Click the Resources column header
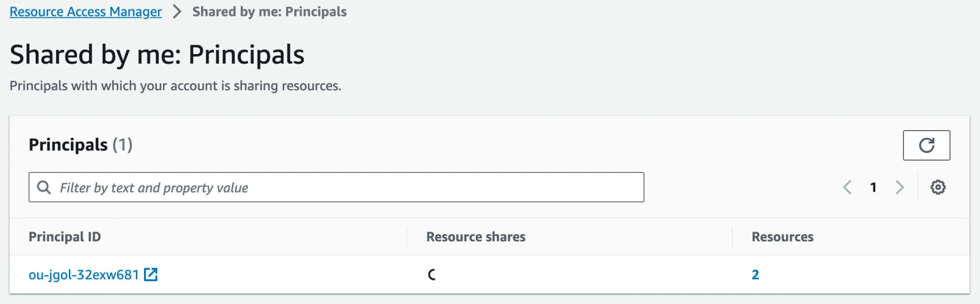980x304 pixels. click(x=782, y=237)
